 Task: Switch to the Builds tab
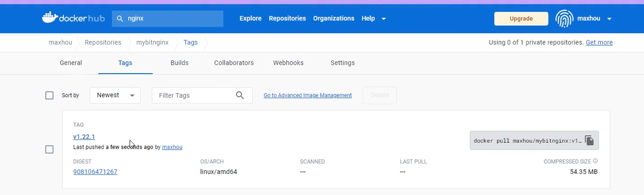click(x=179, y=63)
